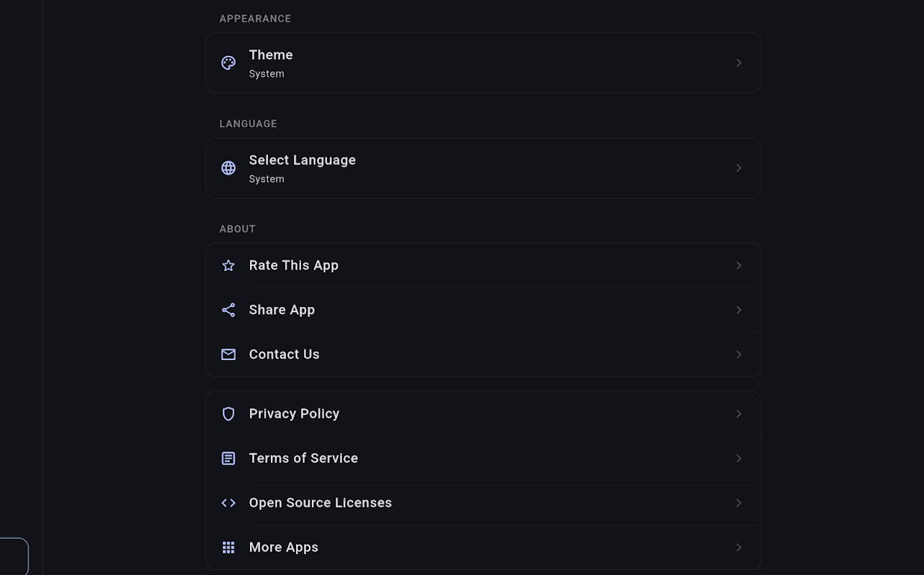Click the grid icon beside More Apps

coord(228,548)
